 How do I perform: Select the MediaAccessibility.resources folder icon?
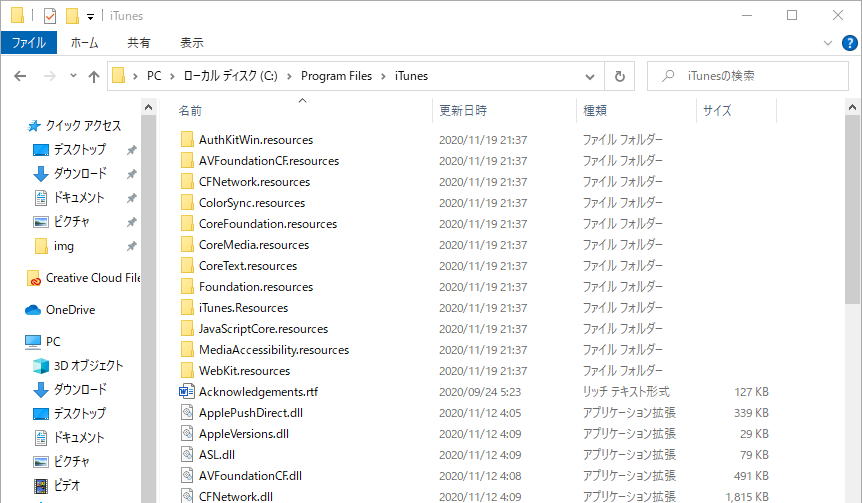coord(187,350)
